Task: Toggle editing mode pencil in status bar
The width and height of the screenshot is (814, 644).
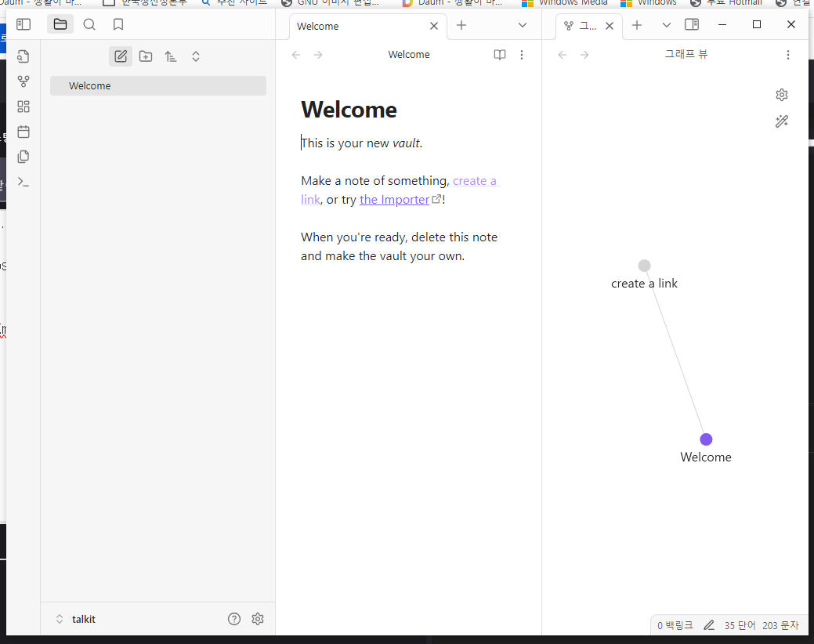Action: [709, 625]
